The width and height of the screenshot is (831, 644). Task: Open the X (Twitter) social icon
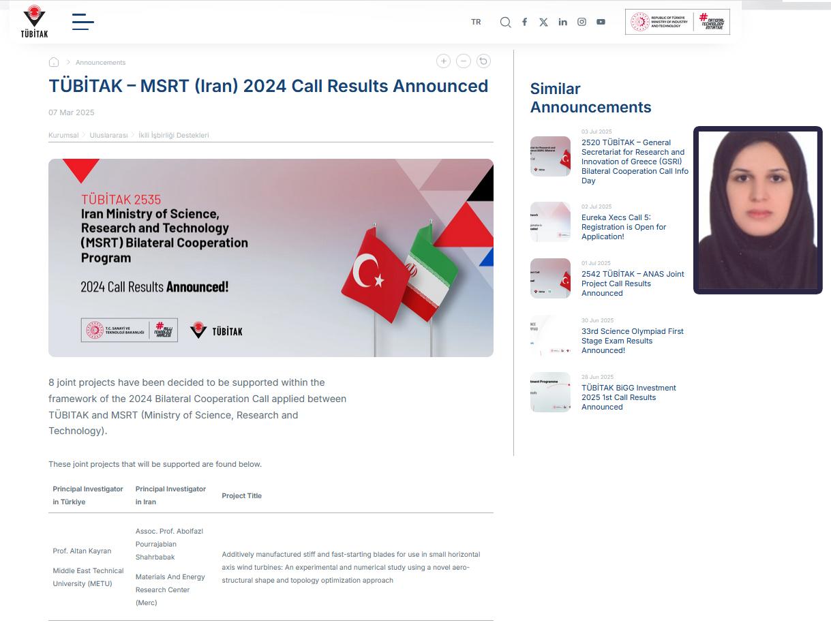(x=543, y=22)
